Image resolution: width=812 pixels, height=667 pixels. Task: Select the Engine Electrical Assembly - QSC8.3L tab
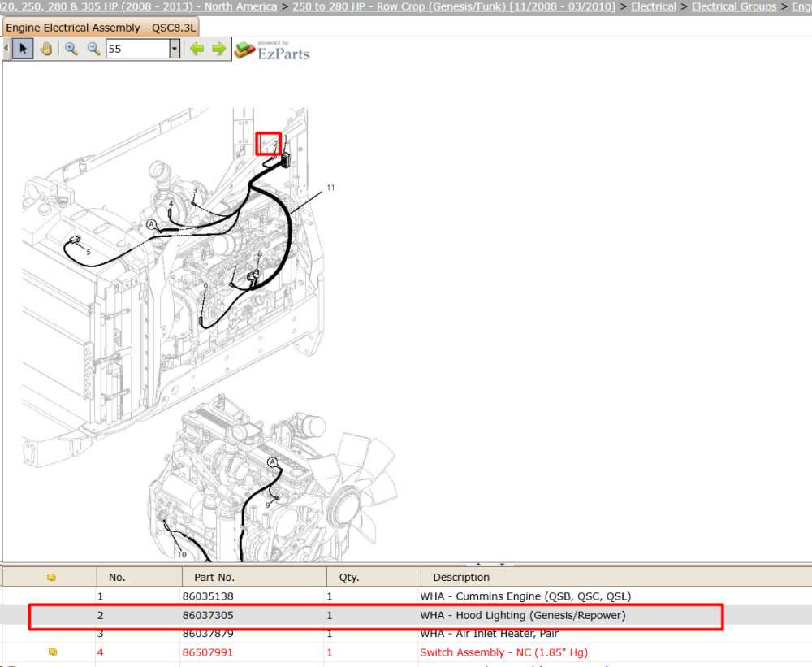click(x=101, y=28)
